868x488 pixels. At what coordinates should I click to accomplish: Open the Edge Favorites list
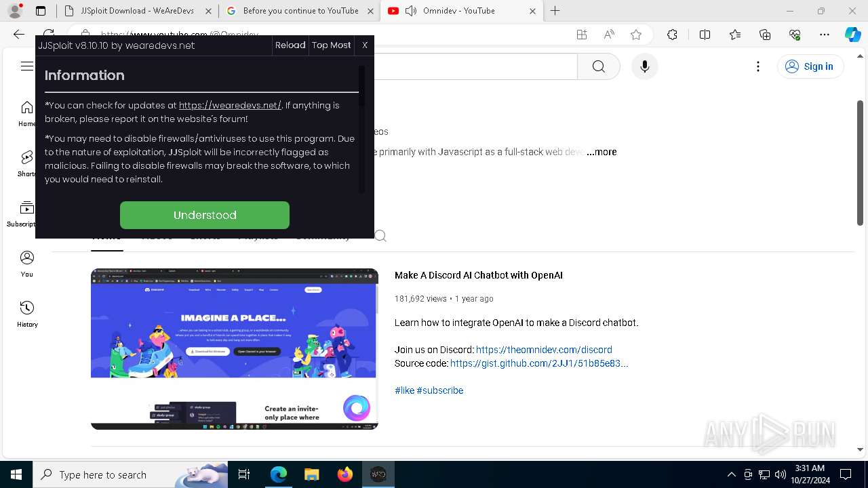(x=735, y=35)
